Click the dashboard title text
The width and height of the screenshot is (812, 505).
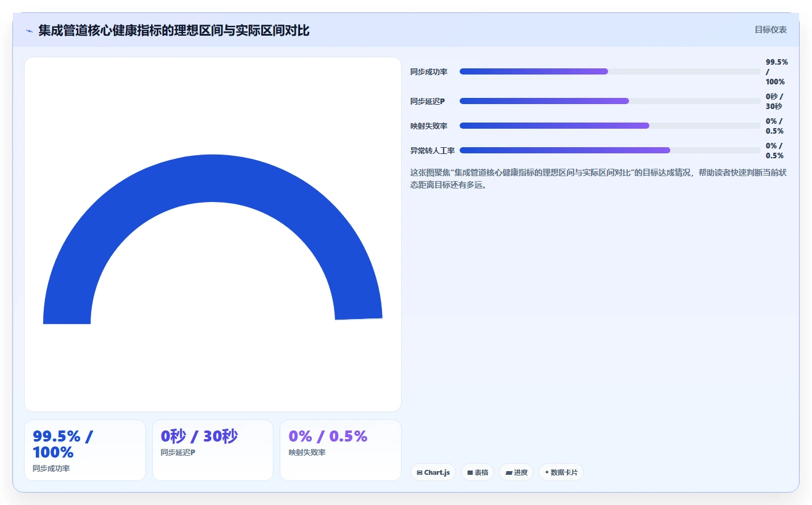(x=174, y=30)
